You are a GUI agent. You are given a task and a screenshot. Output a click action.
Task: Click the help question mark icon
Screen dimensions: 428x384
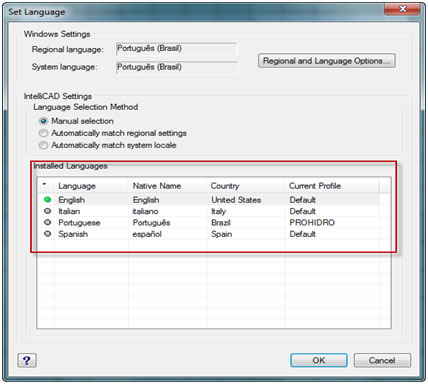pos(27,360)
